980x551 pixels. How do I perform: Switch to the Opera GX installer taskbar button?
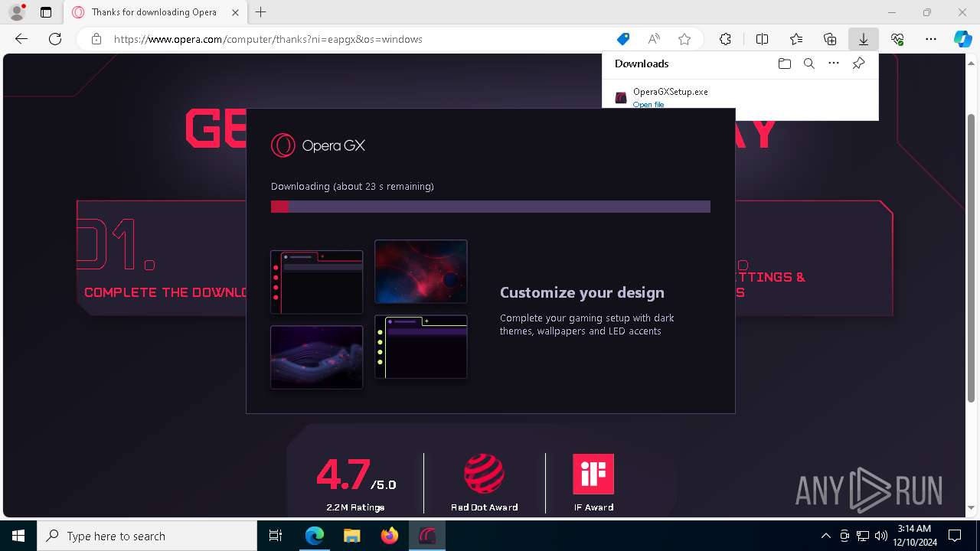pos(426,536)
